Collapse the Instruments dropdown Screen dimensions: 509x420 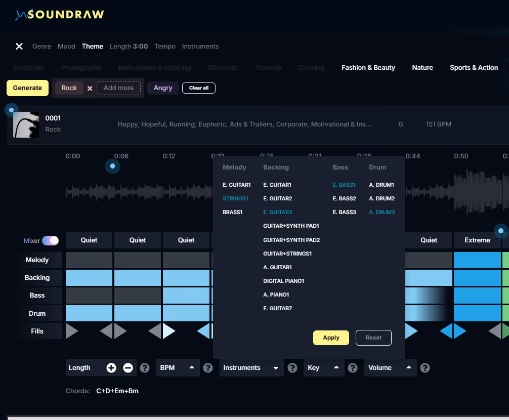251,368
